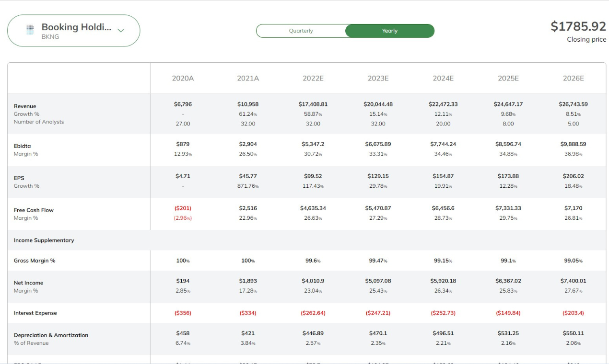
Task: Click the 2021A column header
Action: (248, 78)
